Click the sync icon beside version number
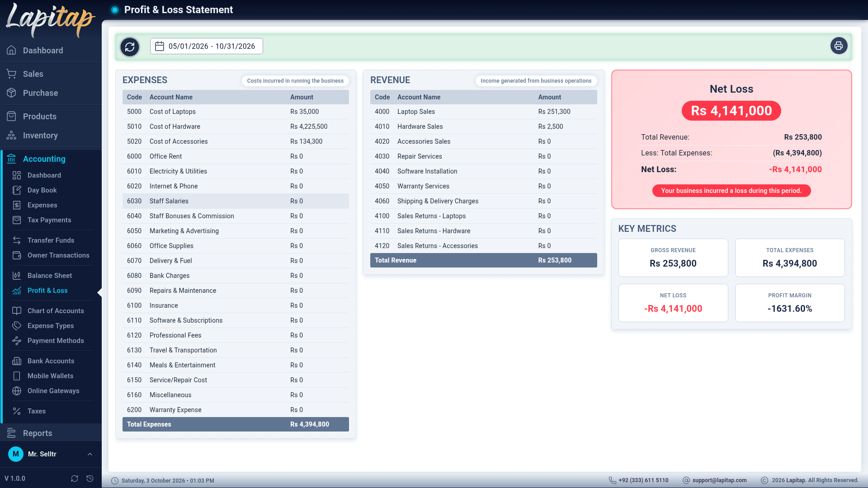The height and width of the screenshot is (488, 868). click(x=75, y=479)
